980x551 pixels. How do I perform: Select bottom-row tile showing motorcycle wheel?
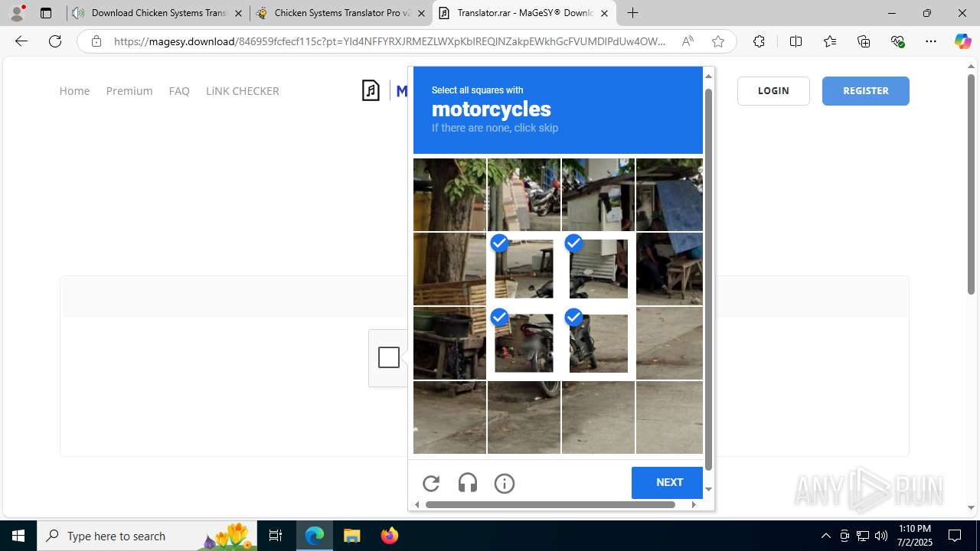(524, 418)
